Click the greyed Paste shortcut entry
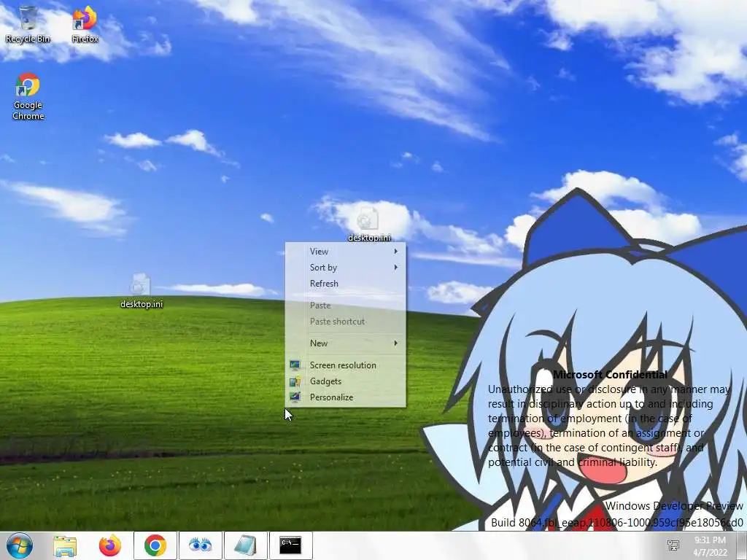The width and height of the screenshot is (747, 560). (345, 322)
